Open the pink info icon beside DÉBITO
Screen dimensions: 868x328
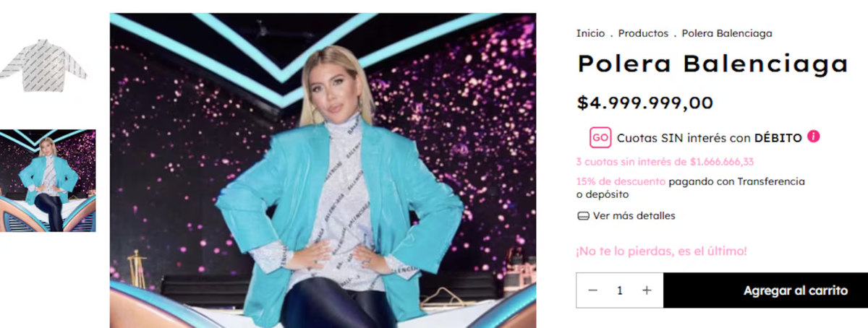(x=814, y=137)
